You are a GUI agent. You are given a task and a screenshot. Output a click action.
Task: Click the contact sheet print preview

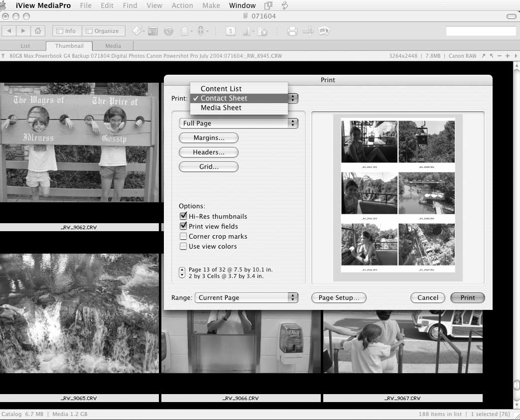pyautogui.click(x=397, y=198)
